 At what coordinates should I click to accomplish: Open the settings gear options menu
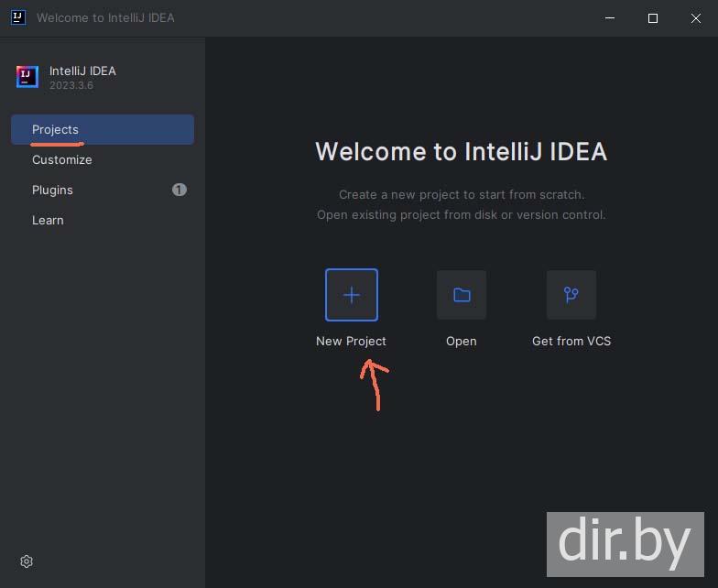(27, 561)
